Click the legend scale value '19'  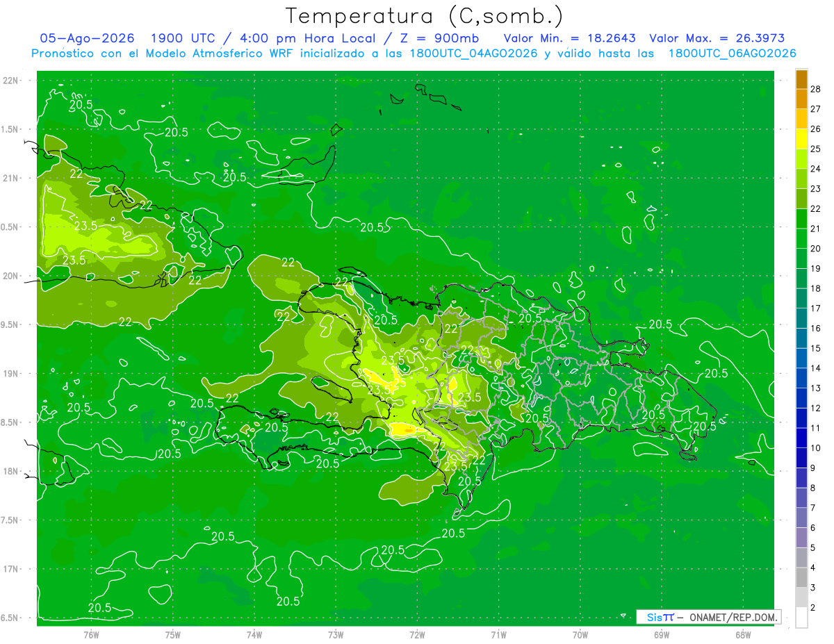point(816,268)
